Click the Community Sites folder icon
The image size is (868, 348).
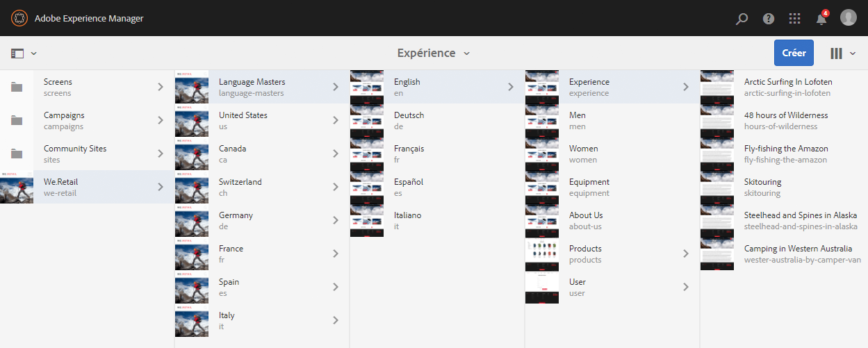tap(17, 154)
